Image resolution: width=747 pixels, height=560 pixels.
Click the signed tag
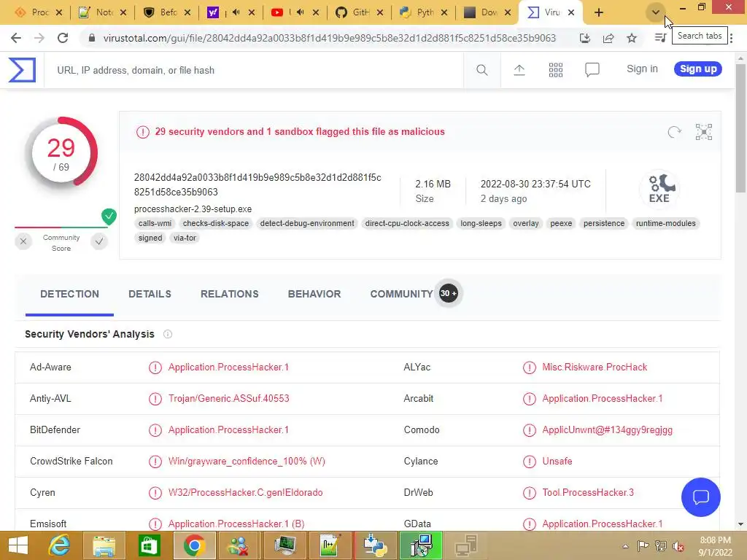click(x=150, y=238)
